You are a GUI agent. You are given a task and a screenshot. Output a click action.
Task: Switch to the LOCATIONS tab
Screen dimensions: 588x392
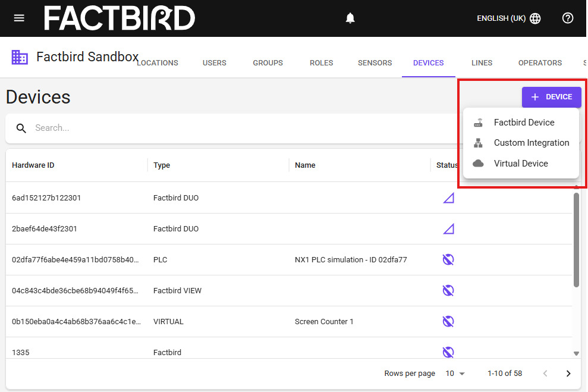coord(158,63)
